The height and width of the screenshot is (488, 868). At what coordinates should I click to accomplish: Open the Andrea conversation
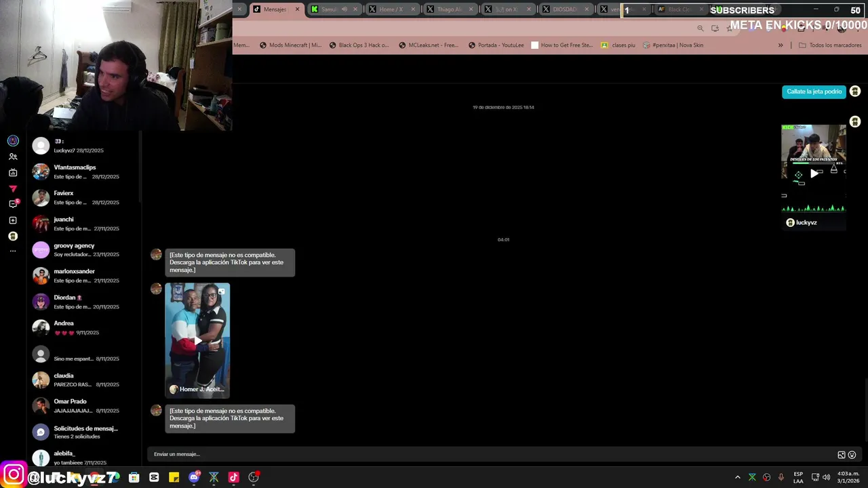tap(85, 328)
